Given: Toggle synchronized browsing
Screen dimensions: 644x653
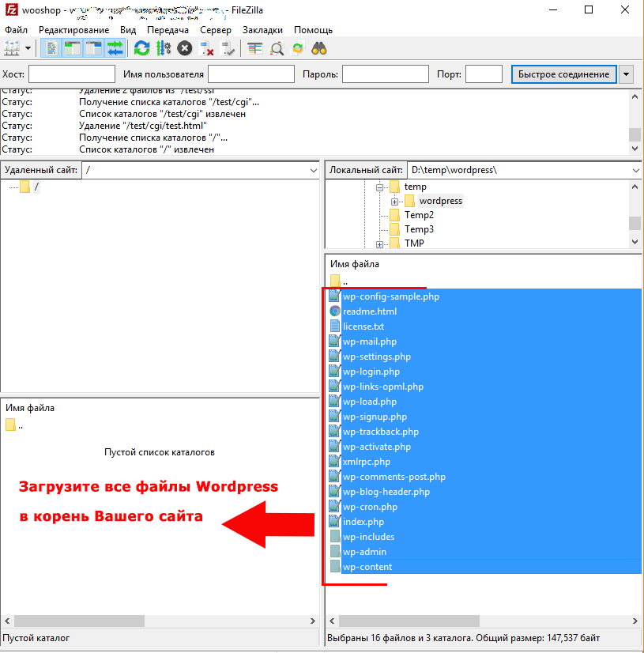Looking at the screenshot, I should tap(298, 49).
